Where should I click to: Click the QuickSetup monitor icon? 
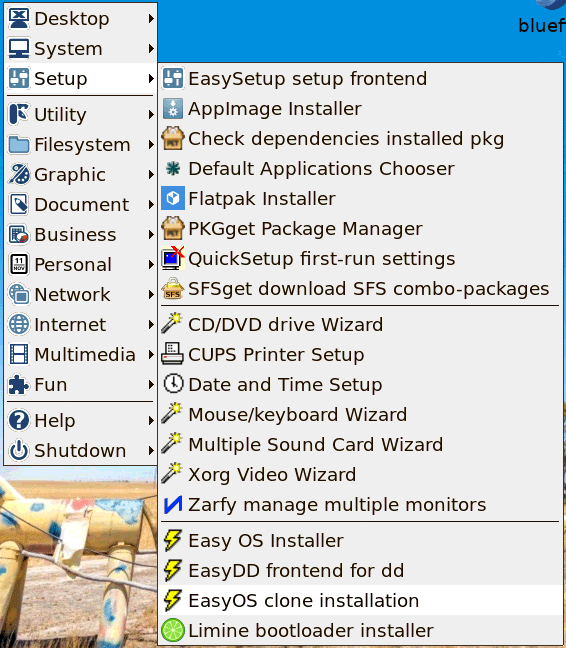[x=173, y=258]
